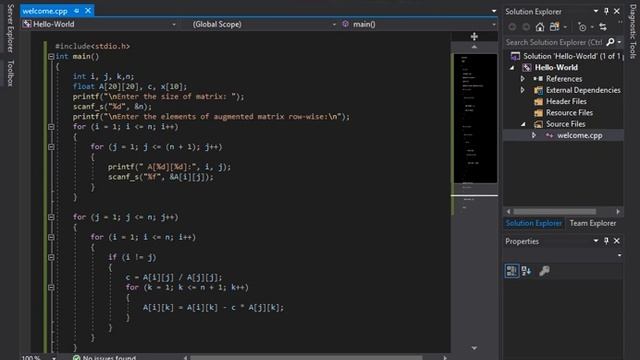640x360 pixels.
Task: Select Resource Files in Solution Explorer
Action: (569, 113)
